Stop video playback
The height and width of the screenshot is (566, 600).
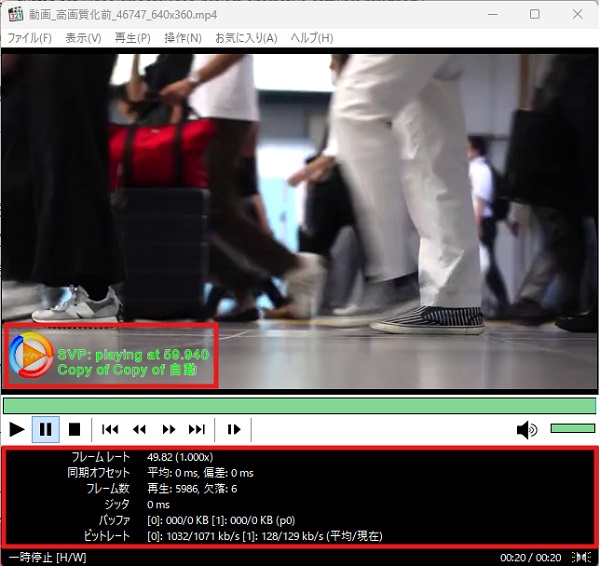(73, 430)
